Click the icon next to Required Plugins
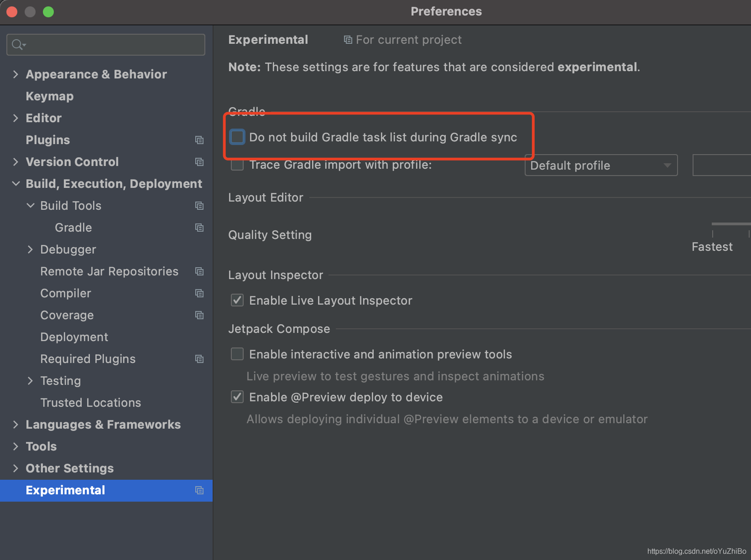The width and height of the screenshot is (751, 560). (x=199, y=359)
